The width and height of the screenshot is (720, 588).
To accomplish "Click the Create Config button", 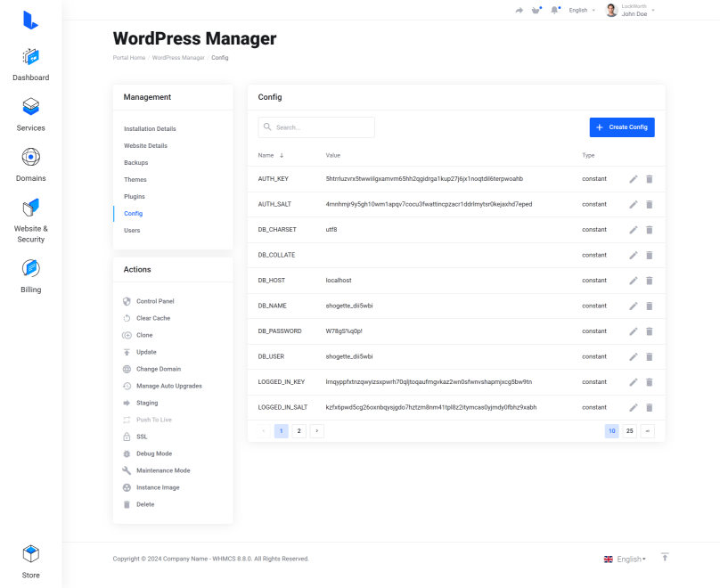I will point(622,127).
